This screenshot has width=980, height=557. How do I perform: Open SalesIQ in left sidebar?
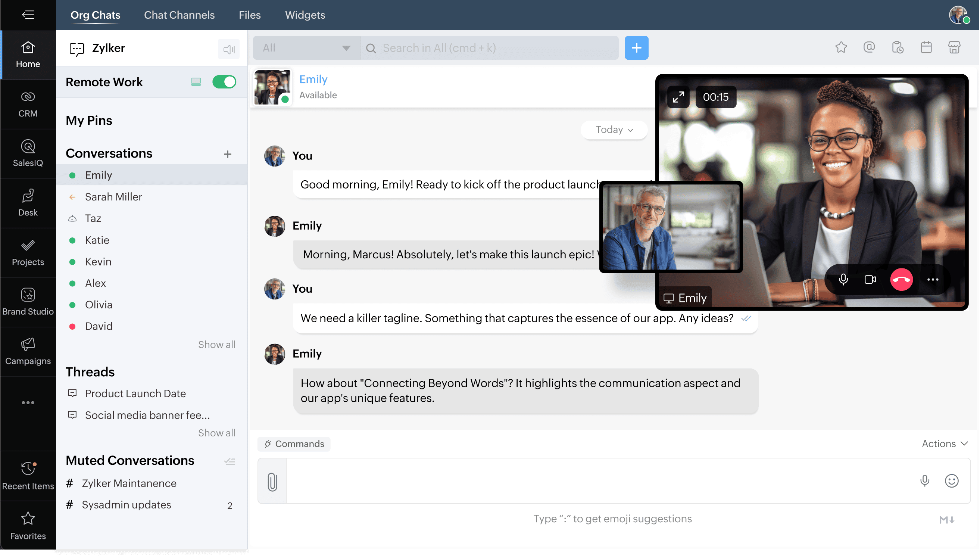point(28,153)
